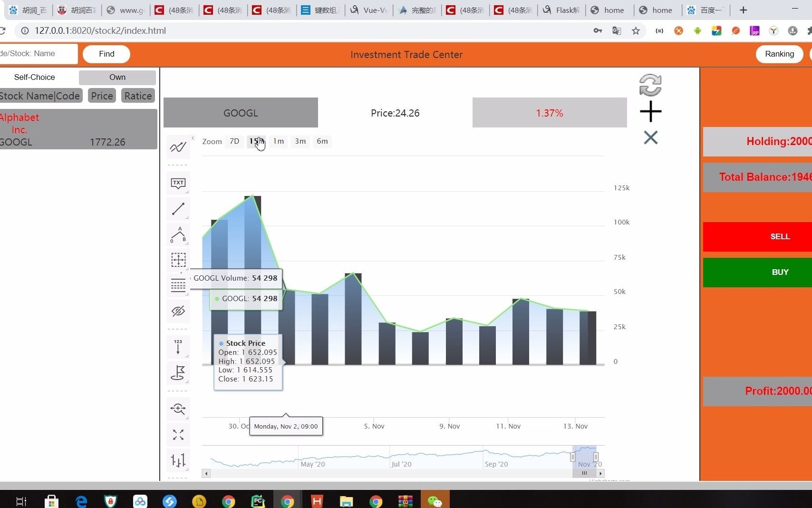Open WeChat from the taskbar
The width and height of the screenshot is (812, 508).
[x=435, y=501]
